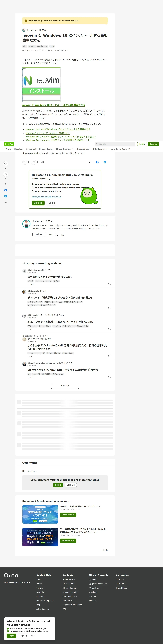
Task: Click the heart icon below the article
Action: click(25, 162)
